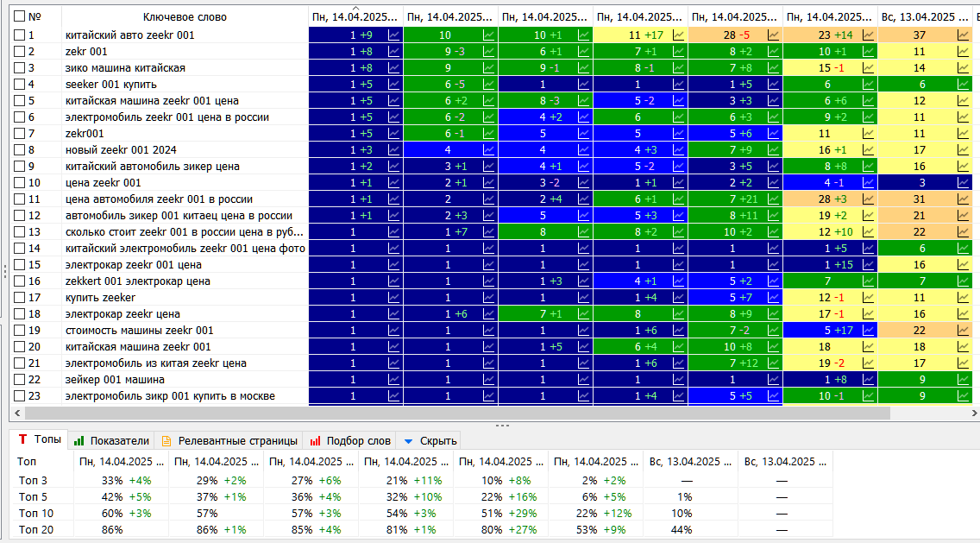Open chart icon beside '7 +21' in row 11
This screenshot has width=980, height=543.
(774, 199)
